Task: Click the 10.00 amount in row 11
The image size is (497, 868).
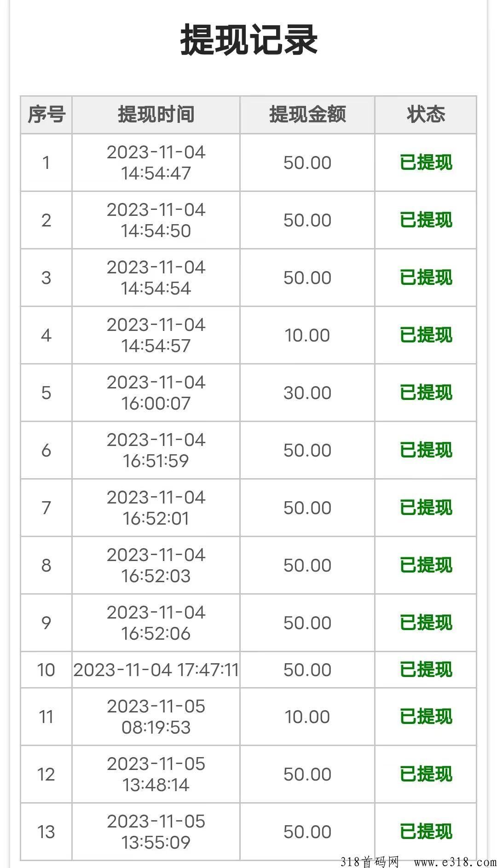Action: click(307, 717)
